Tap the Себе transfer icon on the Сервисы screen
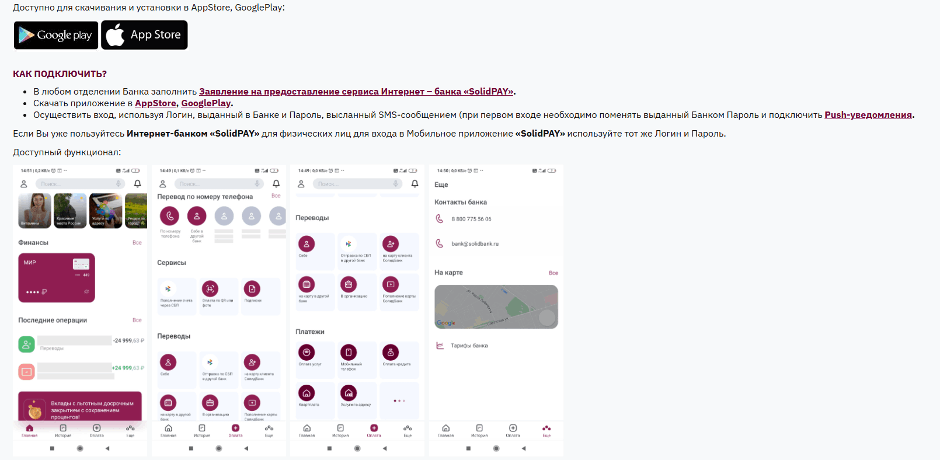The height and width of the screenshot is (460, 941). [168, 362]
